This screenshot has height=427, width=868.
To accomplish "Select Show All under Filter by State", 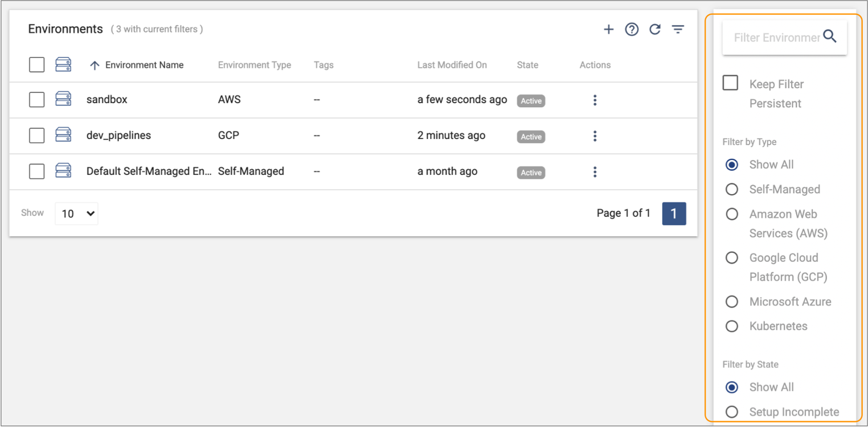I will pyautogui.click(x=732, y=387).
